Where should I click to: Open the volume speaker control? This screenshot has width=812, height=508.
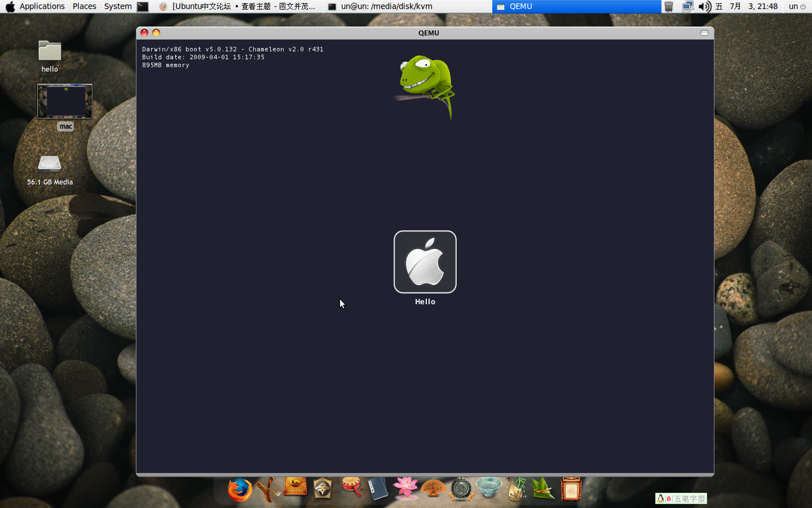click(704, 7)
